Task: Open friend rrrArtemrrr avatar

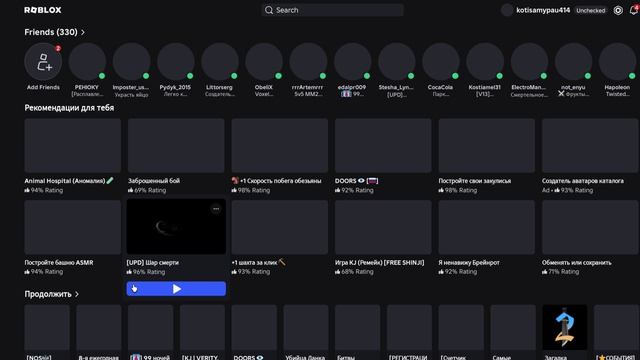Action: click(x=308, y=62)
